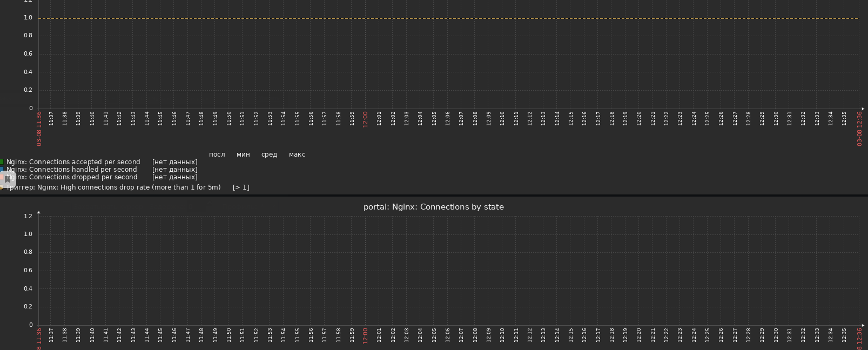This screenshot has width=868, height=350.
Task: Click the trigger threshold value [> 1]
Action: click(x=241, y=187)
